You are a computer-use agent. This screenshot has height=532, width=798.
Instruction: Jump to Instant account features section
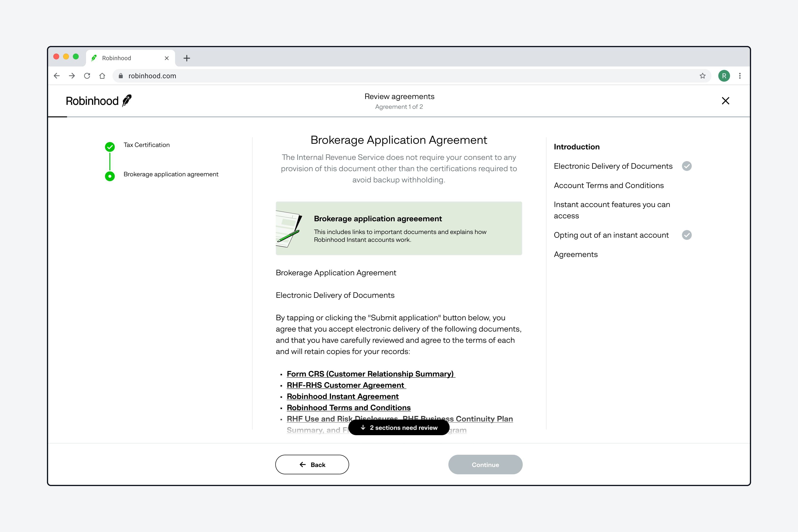coord(612,210)
